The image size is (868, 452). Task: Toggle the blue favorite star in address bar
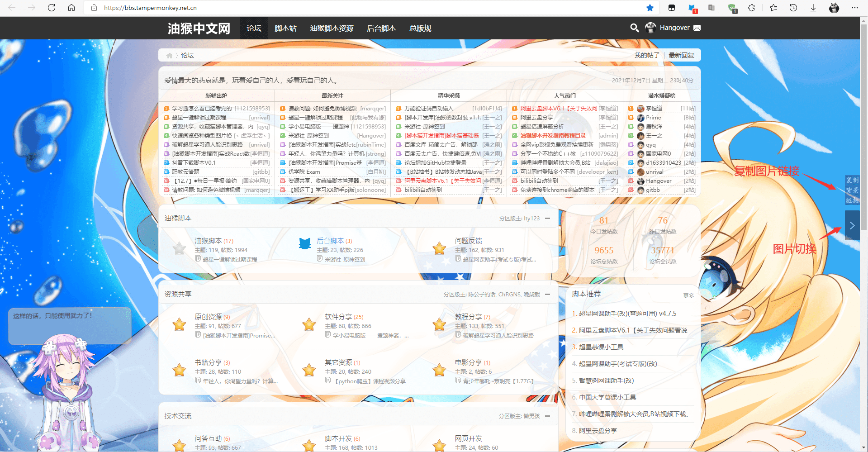(x=650, y=8)
